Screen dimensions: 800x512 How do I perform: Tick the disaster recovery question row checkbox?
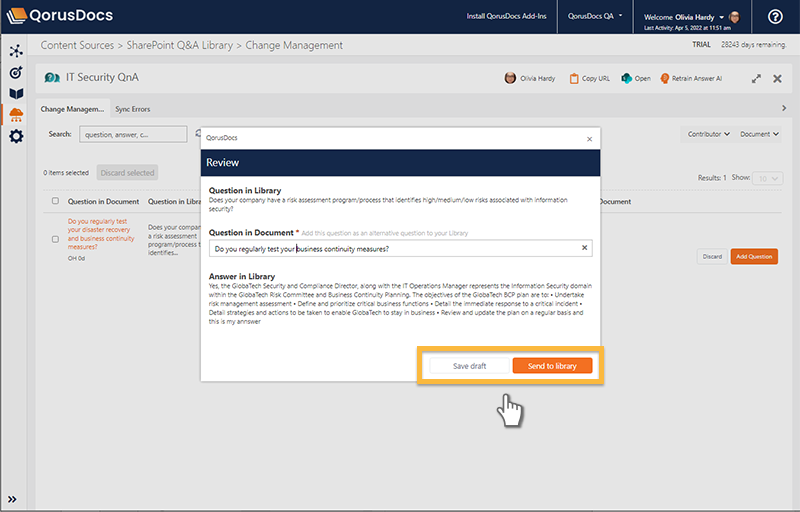tap(55, 239)
